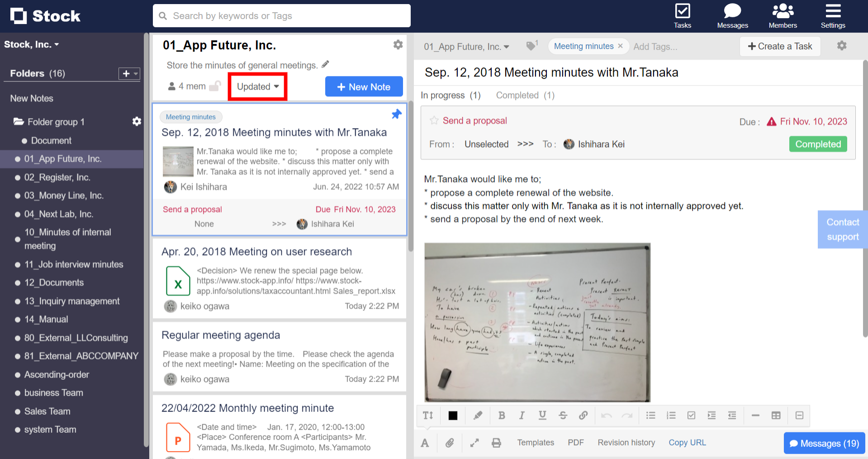Open the Members icon in header
The height and width of the screenshot is (459, 868).
tap(783, 16)
